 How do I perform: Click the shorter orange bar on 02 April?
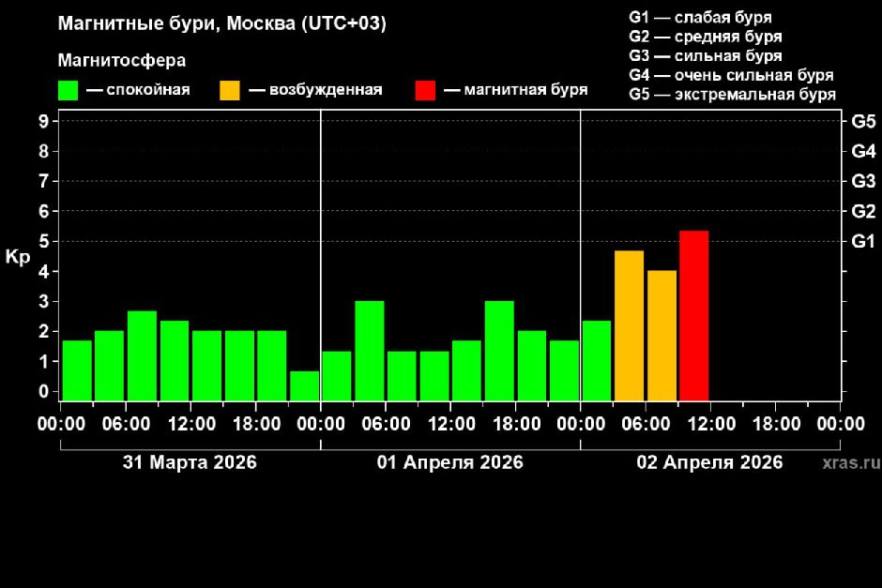[661, 334]
